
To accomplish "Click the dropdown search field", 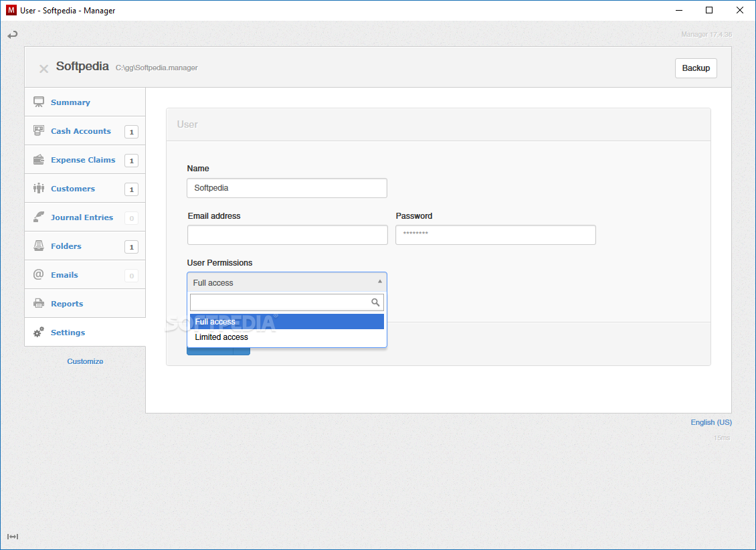I will 287,302.
